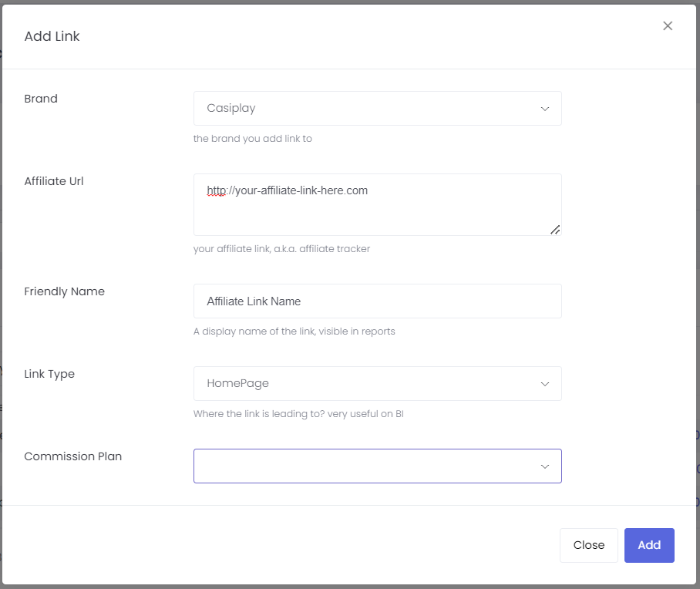Screen dimensions: 700x589
Task: Focus the Affiliate Url text area
Action: coord(377,204)
